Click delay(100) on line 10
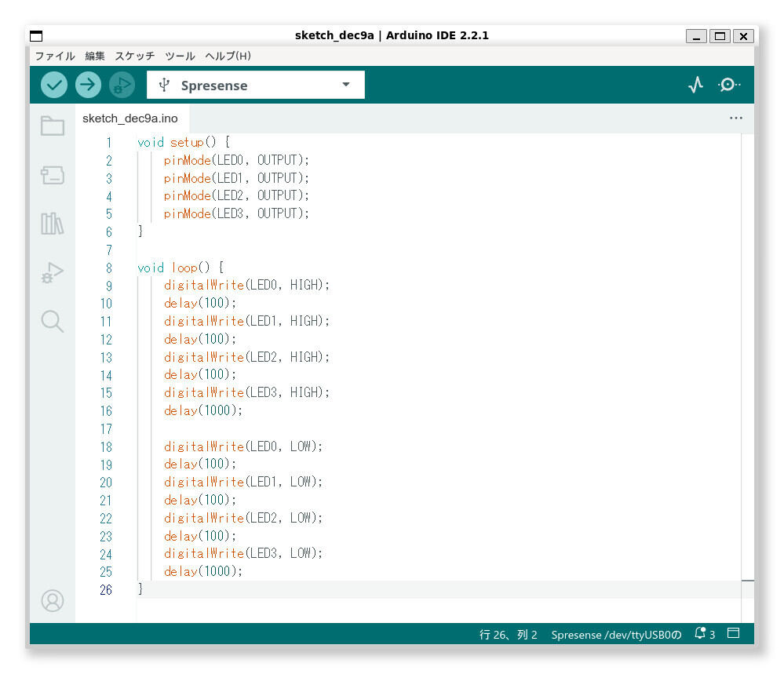Screen dimensions: 784x674 200,304
